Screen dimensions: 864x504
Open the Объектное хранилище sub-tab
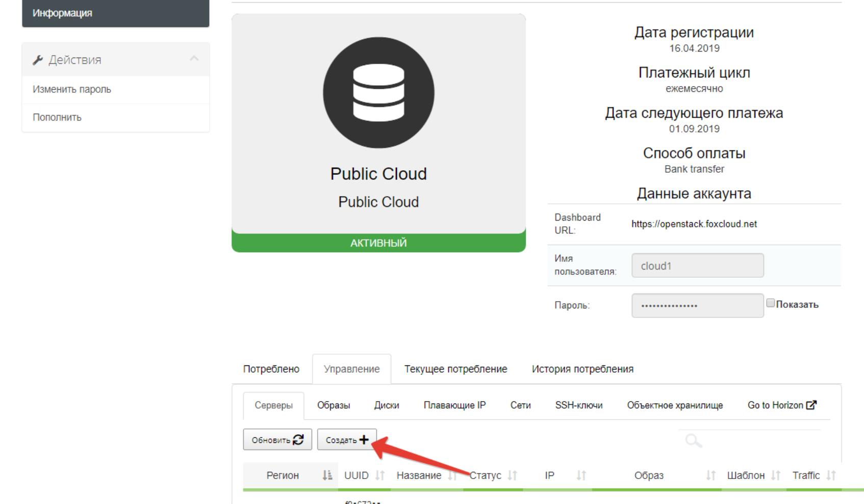tap(675, 406)
